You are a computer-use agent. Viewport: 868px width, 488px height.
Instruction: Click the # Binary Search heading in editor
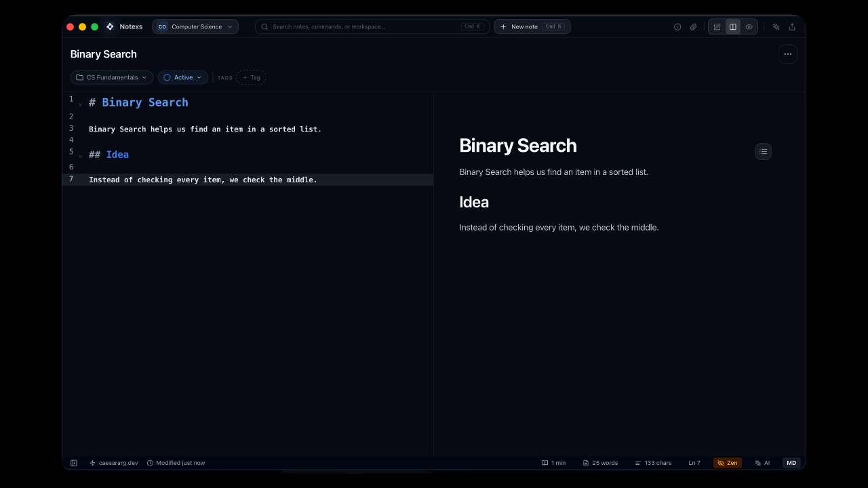click(138, 102)
